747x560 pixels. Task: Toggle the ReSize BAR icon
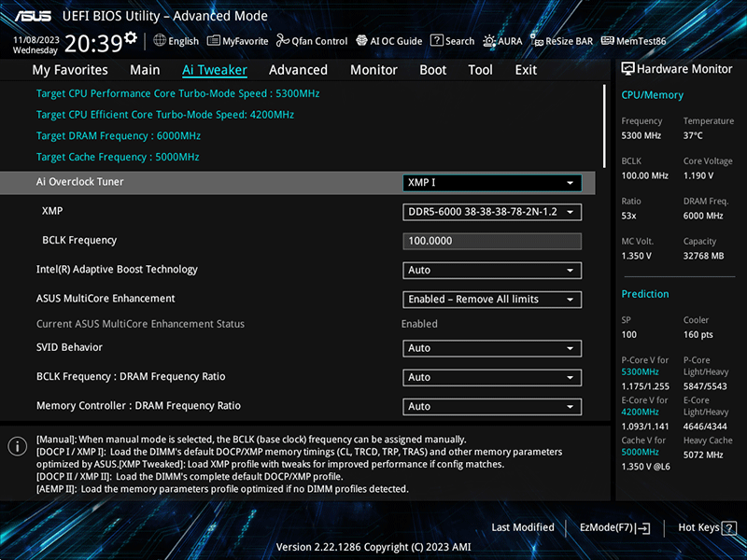[537, 40]
